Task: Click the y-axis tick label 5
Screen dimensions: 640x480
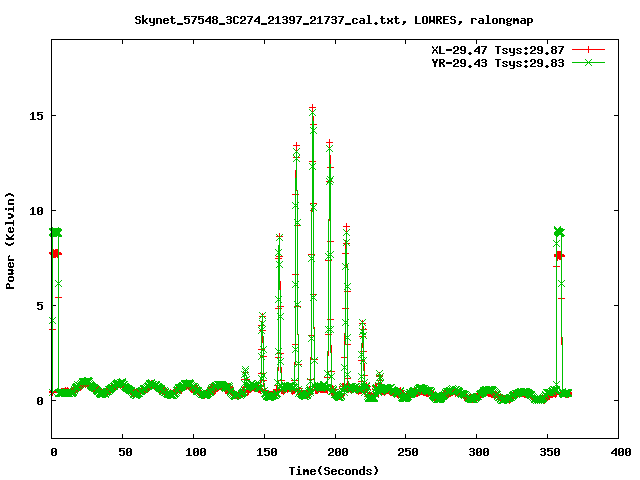Action: (40, 306)
